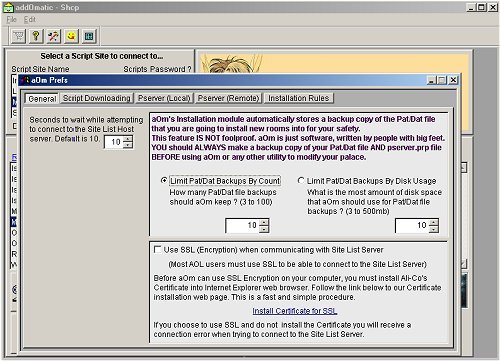Image resolution: width=500 pixels, height=361 pixels.
Task: Click the addOmatic shop app icon in title bar
Action: (x=8, y=7)
